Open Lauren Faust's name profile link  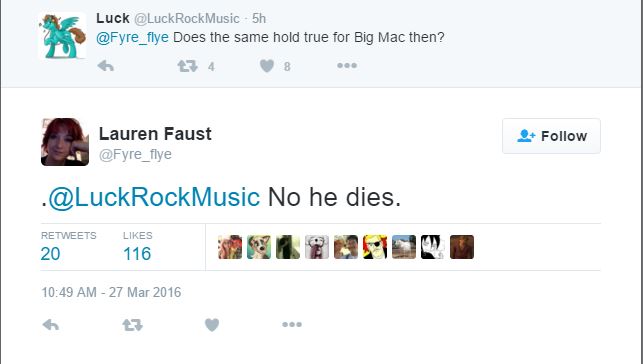155,134
